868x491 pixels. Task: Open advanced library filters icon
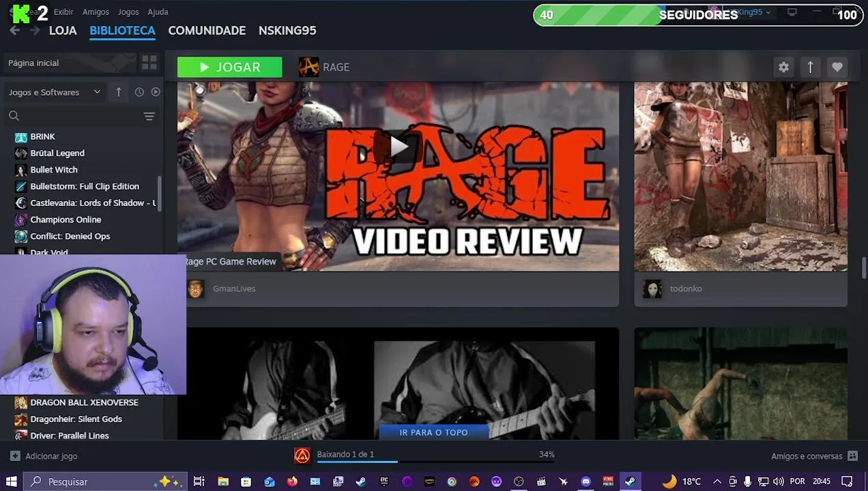[x=149, y=116]
